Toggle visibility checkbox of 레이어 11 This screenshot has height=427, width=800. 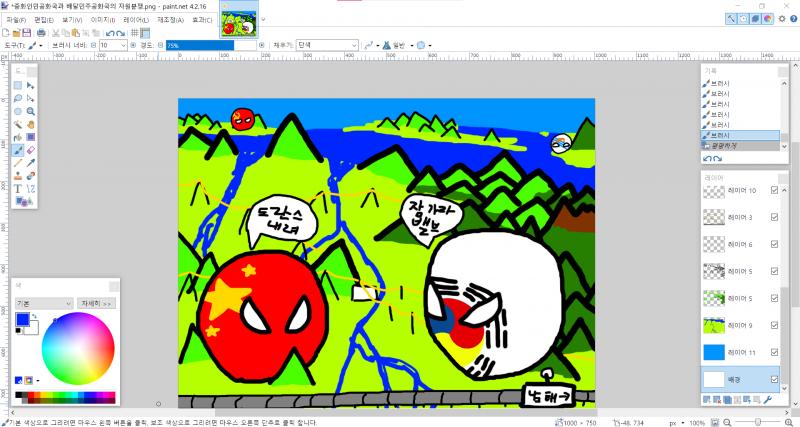point(774,352)
